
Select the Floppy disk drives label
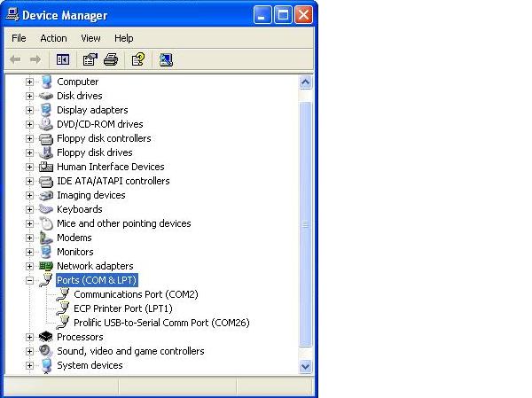click(95, 152)
